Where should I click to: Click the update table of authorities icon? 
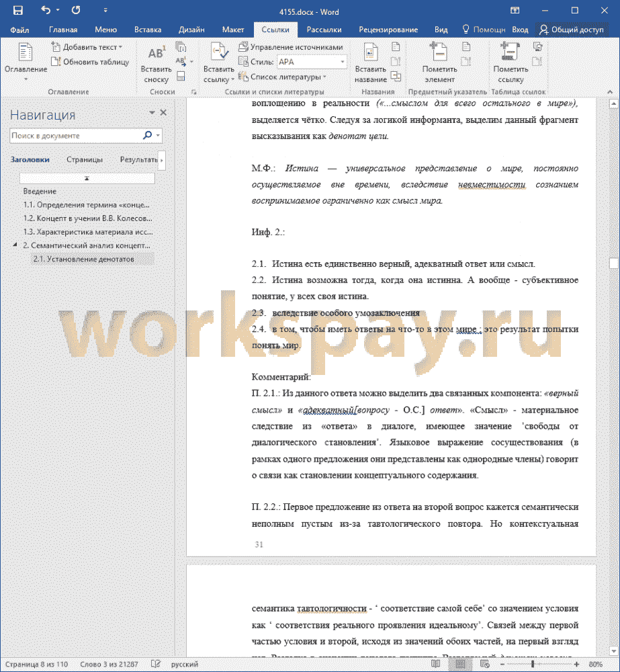tap(537, 62)
